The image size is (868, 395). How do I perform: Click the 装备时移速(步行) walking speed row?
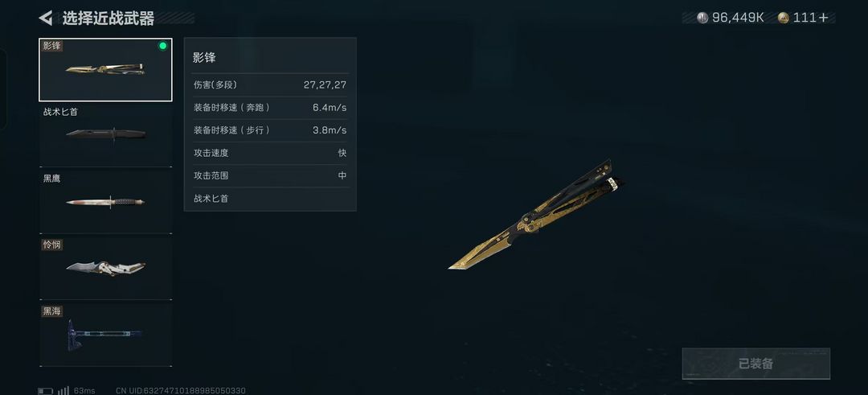tap(270, 130)
